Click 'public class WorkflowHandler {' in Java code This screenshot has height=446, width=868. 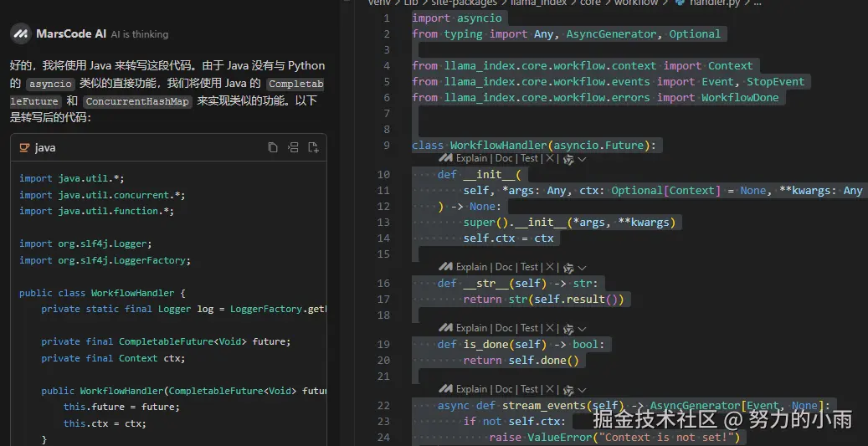tap(102, 293)
